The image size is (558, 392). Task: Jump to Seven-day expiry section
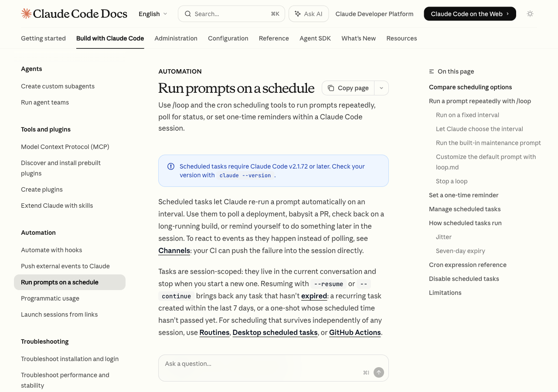tap(460, 251)
